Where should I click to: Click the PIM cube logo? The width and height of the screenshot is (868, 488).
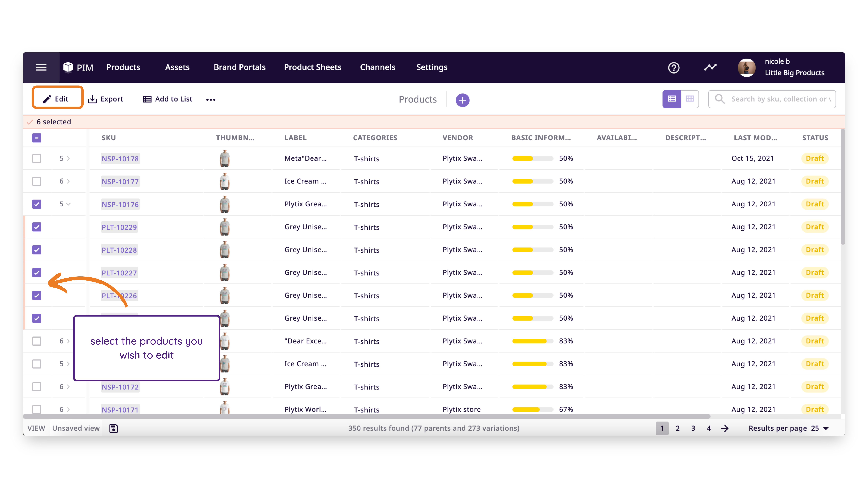(x=68, y=67)
